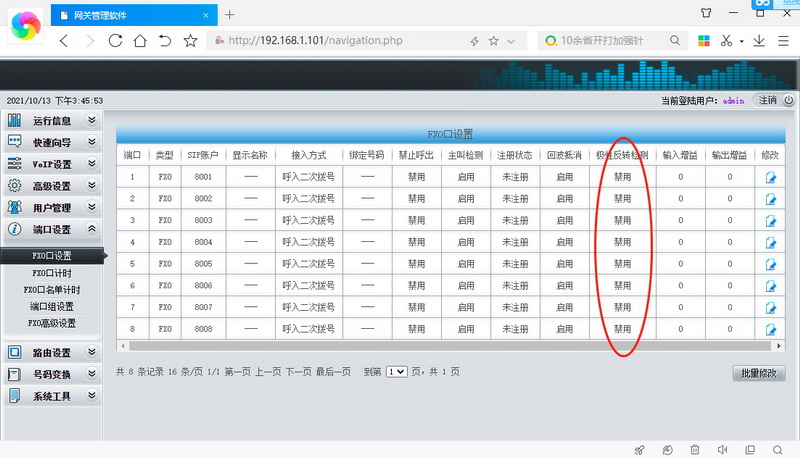Click the edit icon for port 1
The width and height of the screenshot is (800, 458).
(x=771, y=177)
